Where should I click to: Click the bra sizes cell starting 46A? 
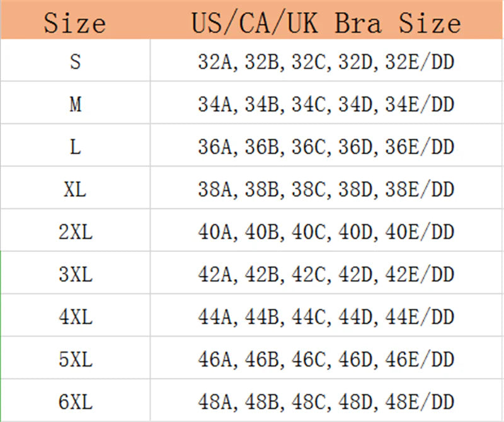click(326, 359)
